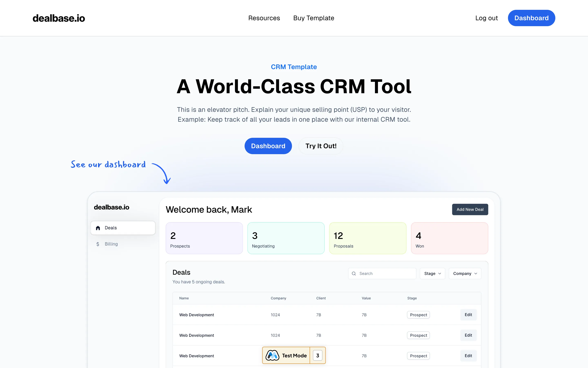Open the Proposals stat card
This screenshot has height=368, width=588.
click(x=368, y=238)
